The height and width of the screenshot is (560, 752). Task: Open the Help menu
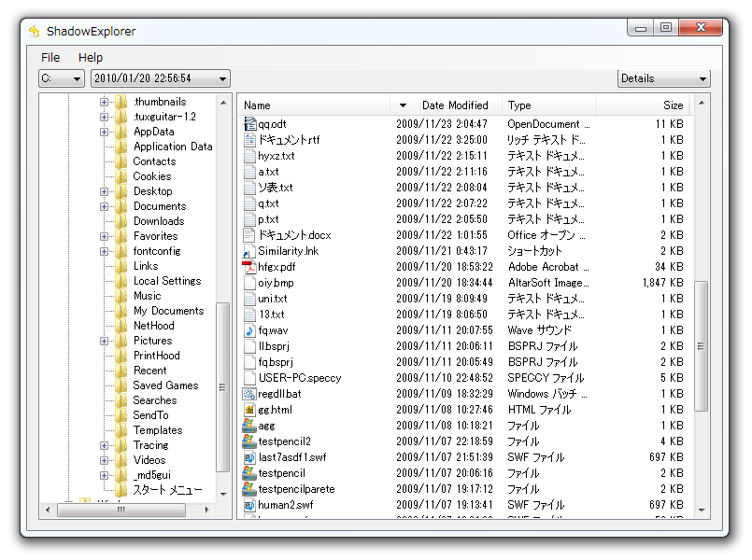click(x=91, y=58)
